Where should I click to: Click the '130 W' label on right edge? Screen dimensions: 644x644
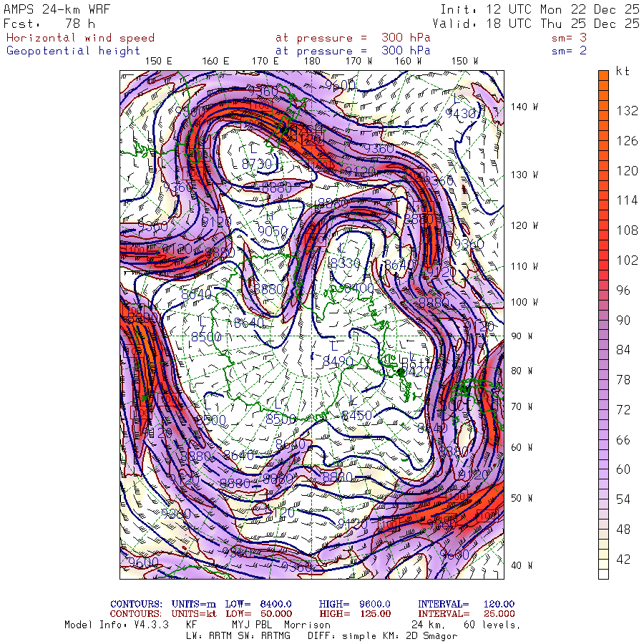pyautogui.click(x=525, y=175)
